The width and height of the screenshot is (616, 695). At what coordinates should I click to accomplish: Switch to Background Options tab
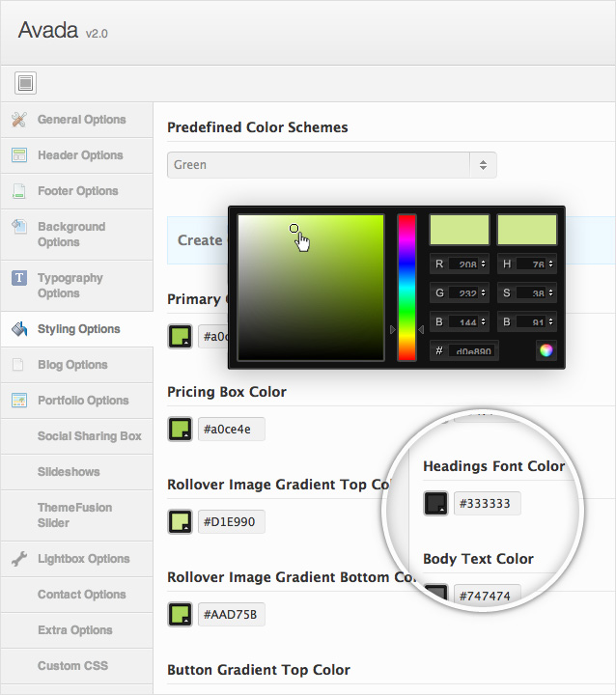pyautogui.click(x=76, y=235)
